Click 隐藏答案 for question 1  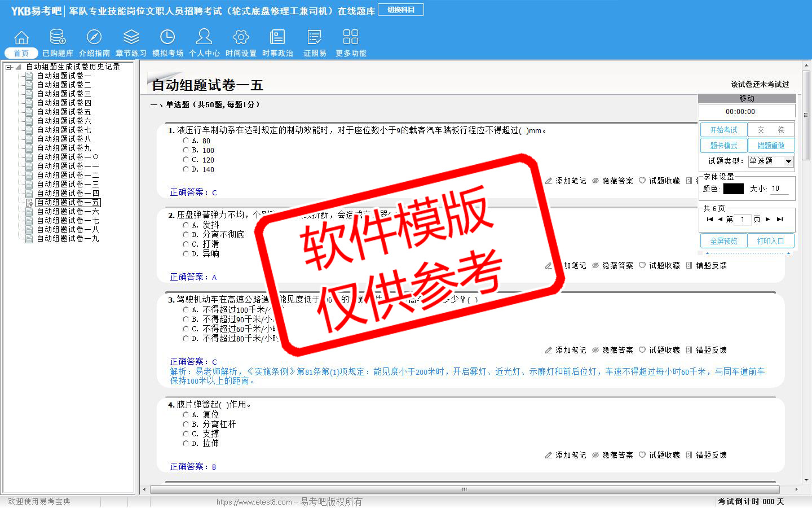pos(612,181)
